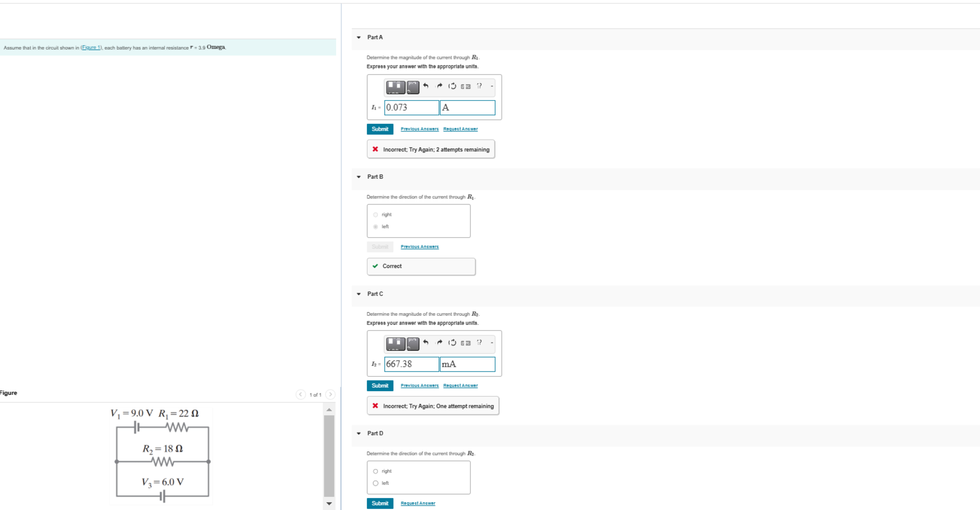Go to the previous figure with the left arrow
This screenshot has height=510, width=980.
coord(301,395)
